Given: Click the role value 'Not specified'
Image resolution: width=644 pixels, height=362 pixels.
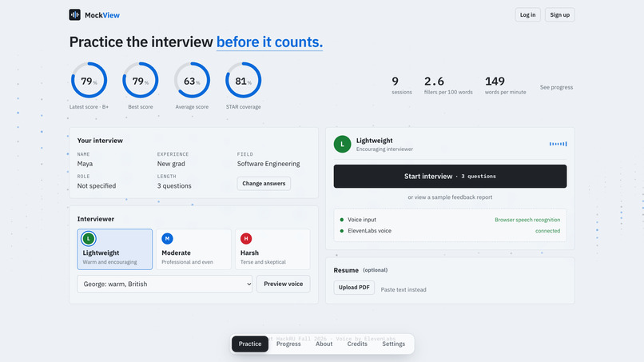Looking at the screenshot, I should pos(97,185).
